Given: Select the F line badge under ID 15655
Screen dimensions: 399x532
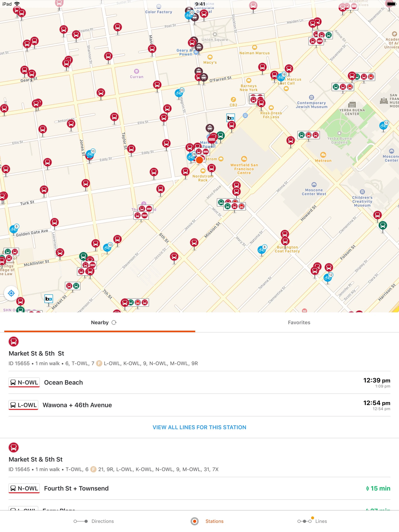Looking at the screenshot, I should click(x=99, y=363).
